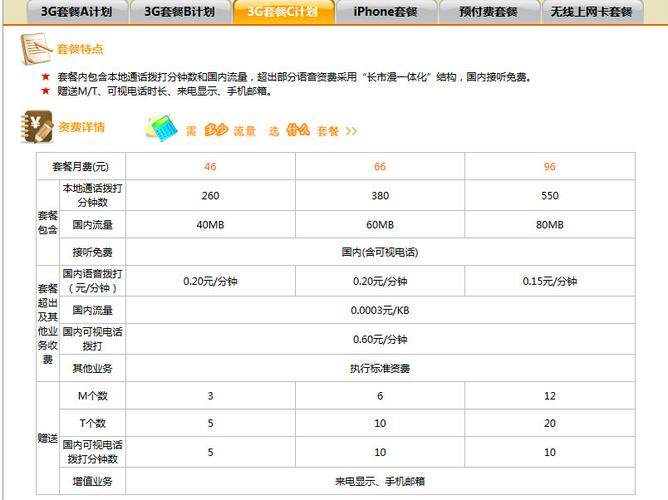Click the 0.15元/分钟 rate cell
The image size is (668, 500).
tap(550, 281)
